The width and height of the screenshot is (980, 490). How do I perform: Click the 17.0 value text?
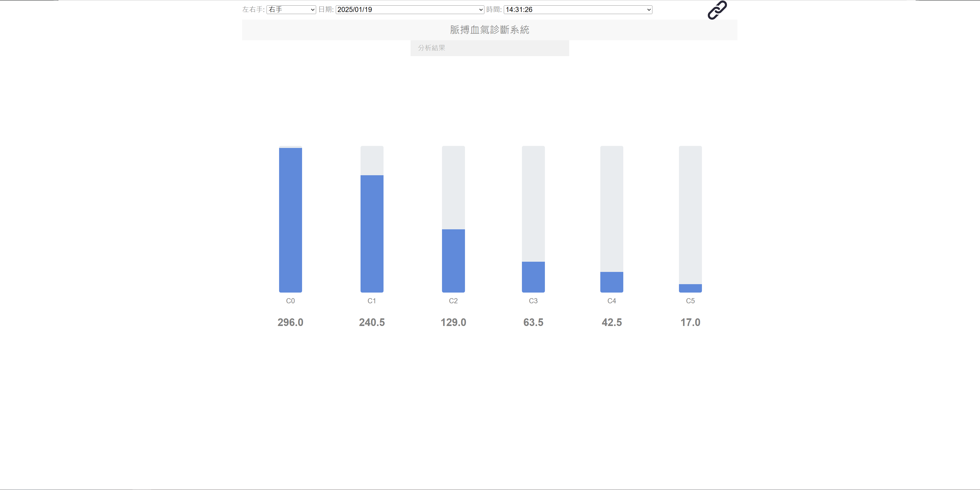point(690,322)
